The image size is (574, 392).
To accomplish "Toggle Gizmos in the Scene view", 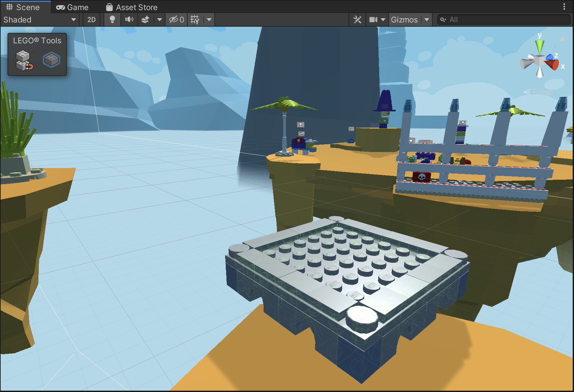I will click(x=404, y=20).
